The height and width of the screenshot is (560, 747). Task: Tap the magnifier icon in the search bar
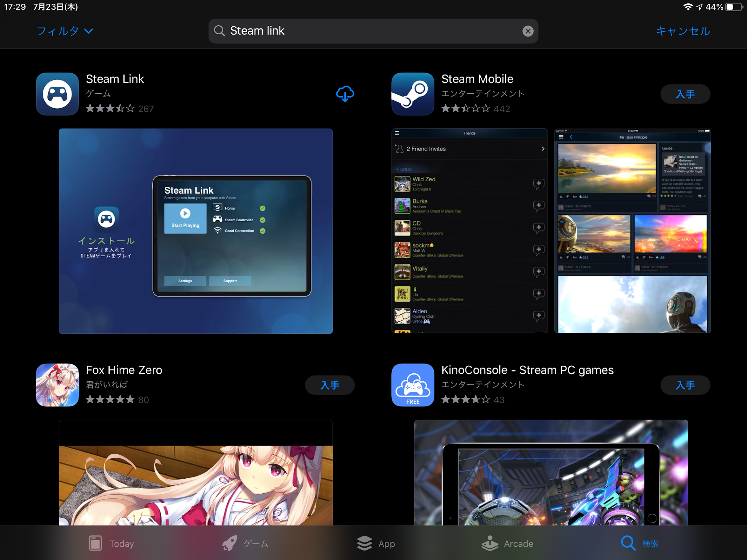click(219, 31)
